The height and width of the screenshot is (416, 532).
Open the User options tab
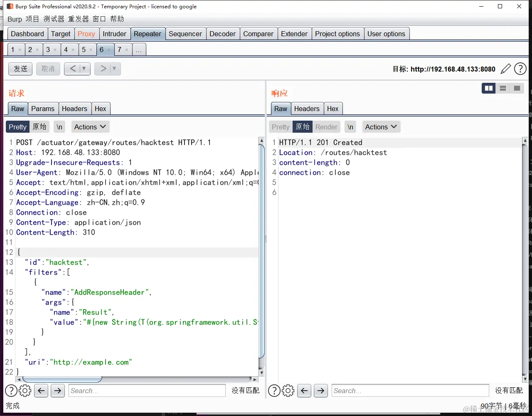pos(387,34)
